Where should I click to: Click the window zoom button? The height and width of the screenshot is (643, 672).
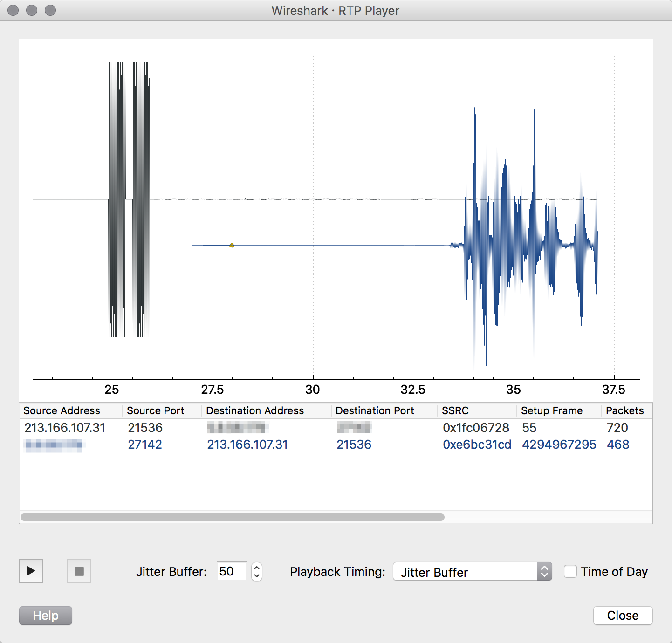[50, 10]
